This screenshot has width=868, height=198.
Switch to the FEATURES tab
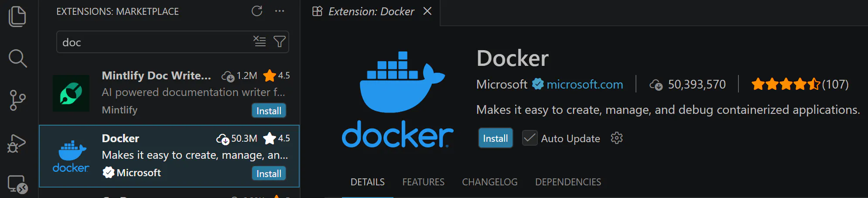[423, 182]
